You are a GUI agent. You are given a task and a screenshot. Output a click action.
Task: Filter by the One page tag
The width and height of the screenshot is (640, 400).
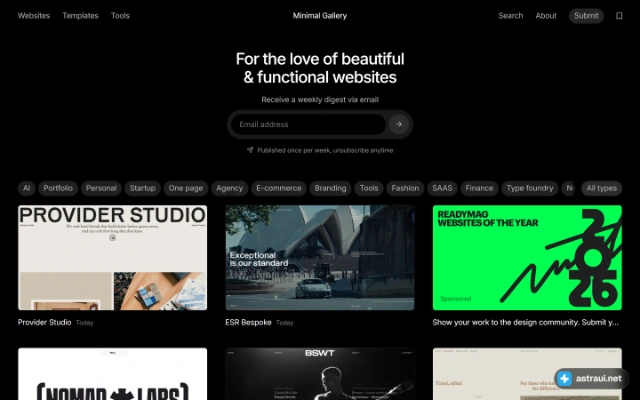pyautogui.click(x=186, y=188)
